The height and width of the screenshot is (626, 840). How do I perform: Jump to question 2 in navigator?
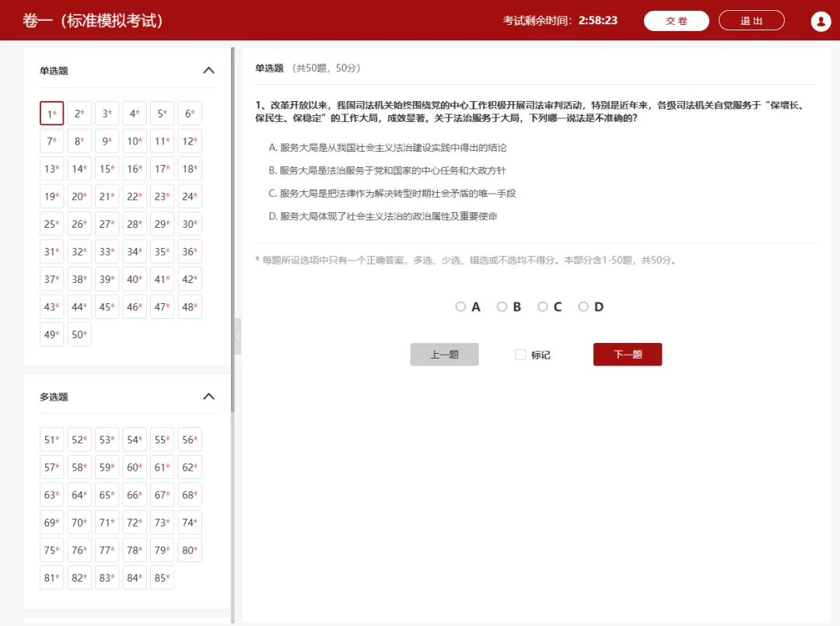pos(79,114)
